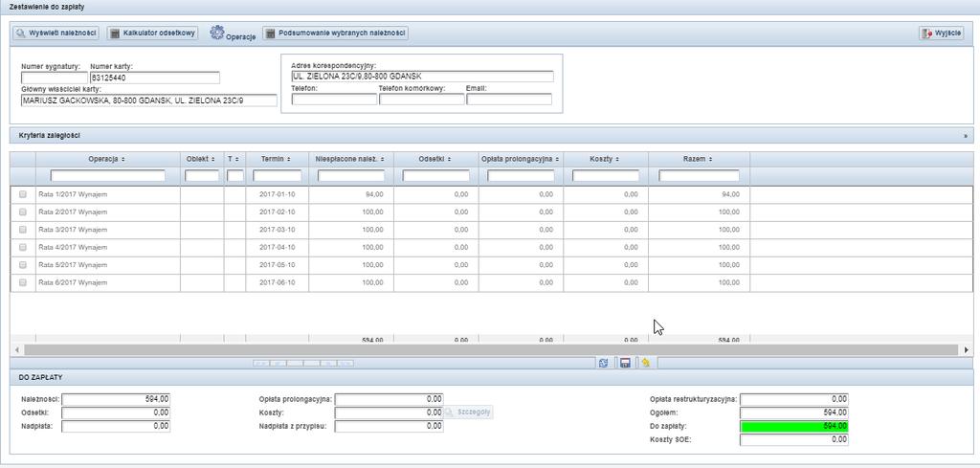Click the save floppy disk icon below table
This screenshot has width=980, height=468.
(624, 363)
